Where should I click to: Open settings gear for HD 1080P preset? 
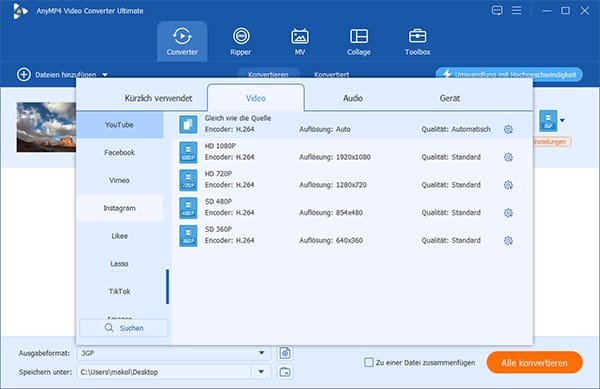[508, 157]
